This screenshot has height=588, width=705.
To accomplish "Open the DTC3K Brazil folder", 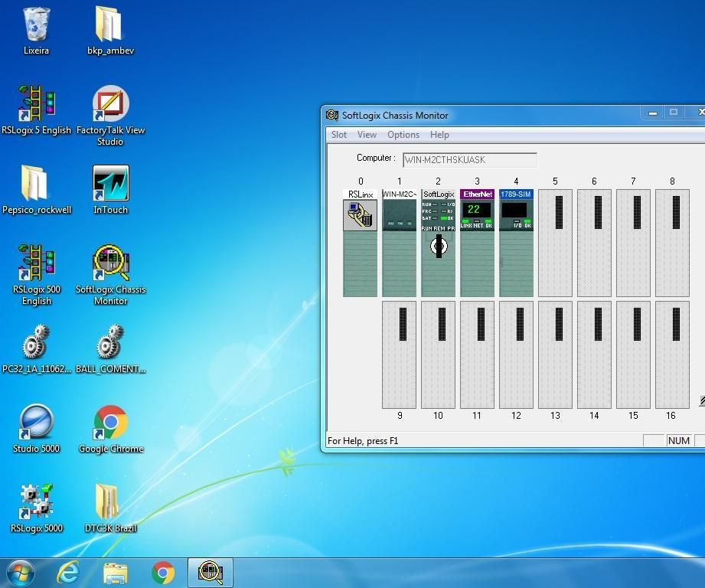I will 110,508.
